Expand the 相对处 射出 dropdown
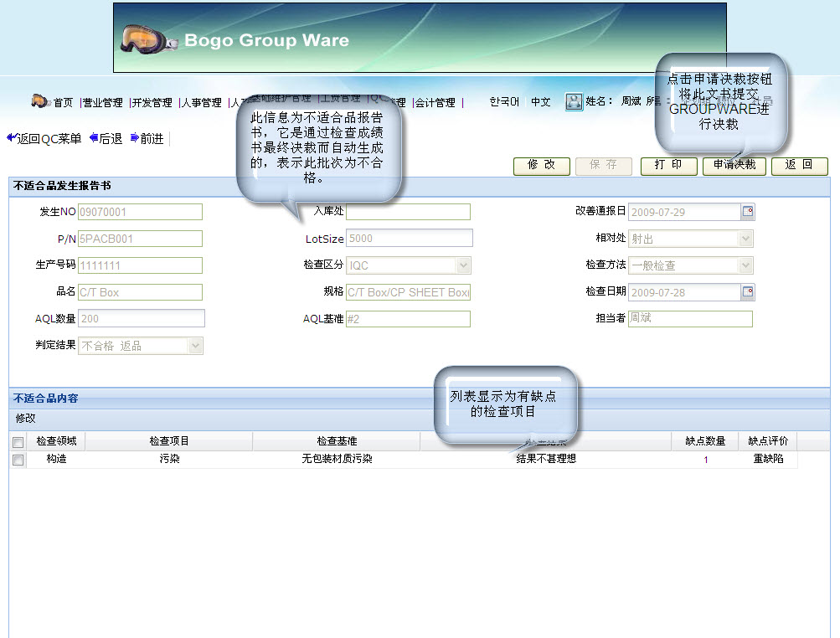The height and width of the screenshot is (638, 840). coord(744,239)
